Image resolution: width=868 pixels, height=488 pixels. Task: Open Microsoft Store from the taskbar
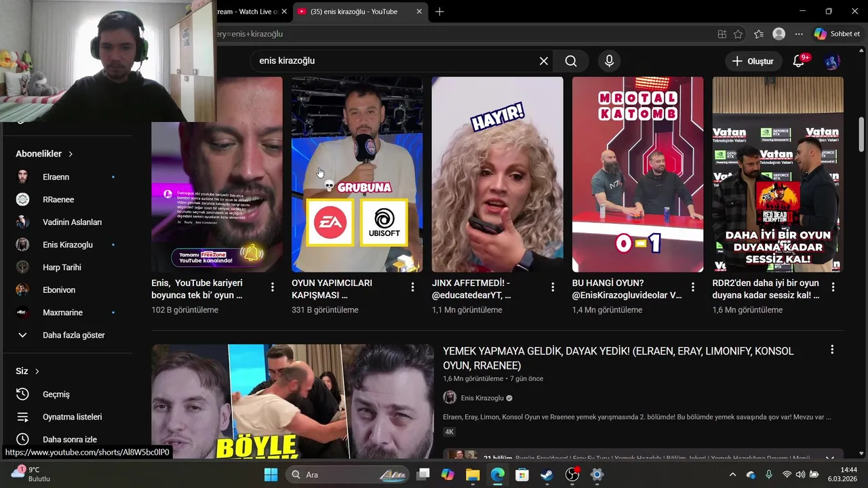click(521, 474)
